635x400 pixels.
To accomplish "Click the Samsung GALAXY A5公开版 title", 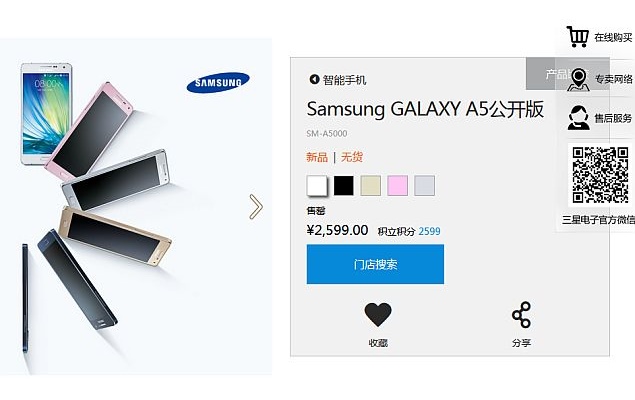I will point(425,109).
